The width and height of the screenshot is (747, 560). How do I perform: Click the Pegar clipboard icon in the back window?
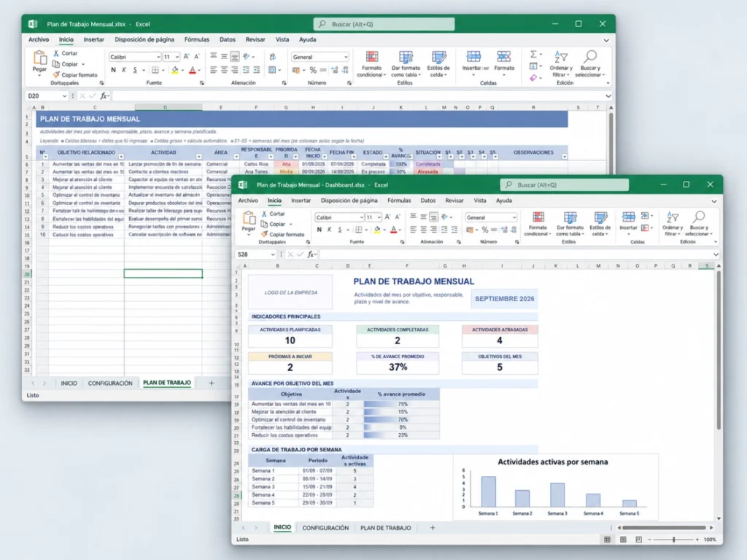click(x=39, y=58)
